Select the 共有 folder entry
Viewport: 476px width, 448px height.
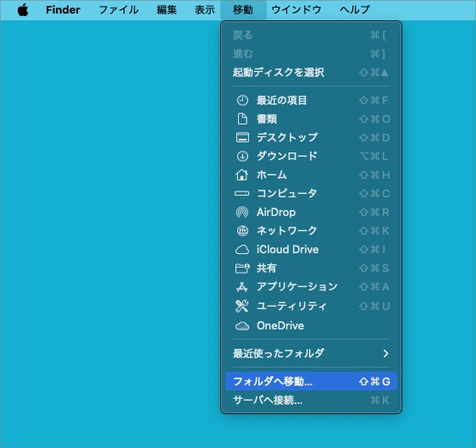click(311, 268)
